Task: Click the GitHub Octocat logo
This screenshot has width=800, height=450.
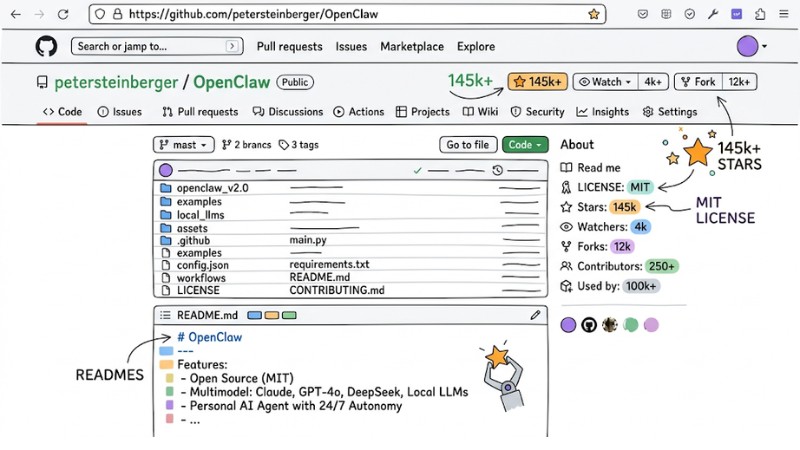Action: click(46, 46)
